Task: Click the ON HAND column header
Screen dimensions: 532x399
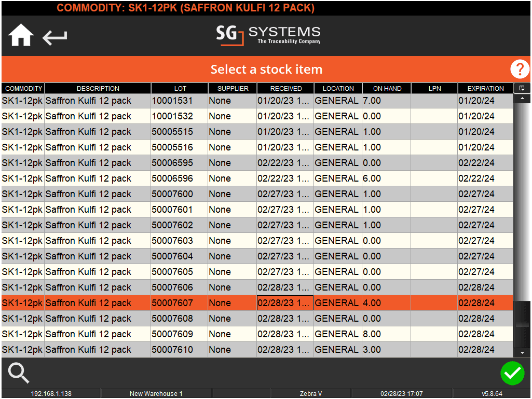Action: (387, 89)
